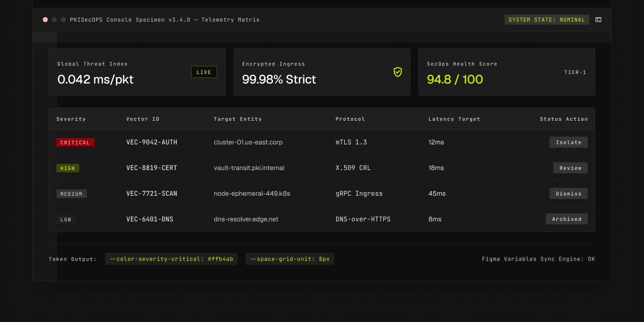Click the SYSTEM STATE: NOMINAL badge
Image resolution: width=644 pixels, height=322 pixels.
[x=547, y=20]
